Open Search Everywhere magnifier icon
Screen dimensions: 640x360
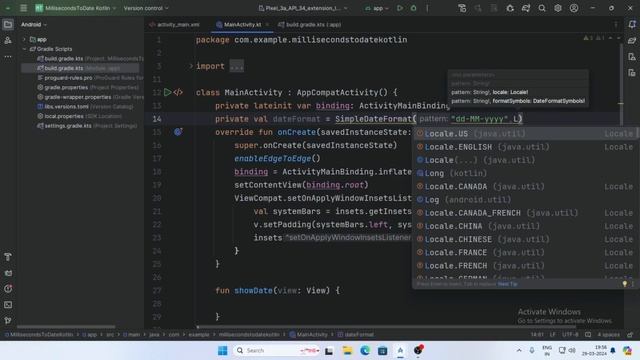542,8
